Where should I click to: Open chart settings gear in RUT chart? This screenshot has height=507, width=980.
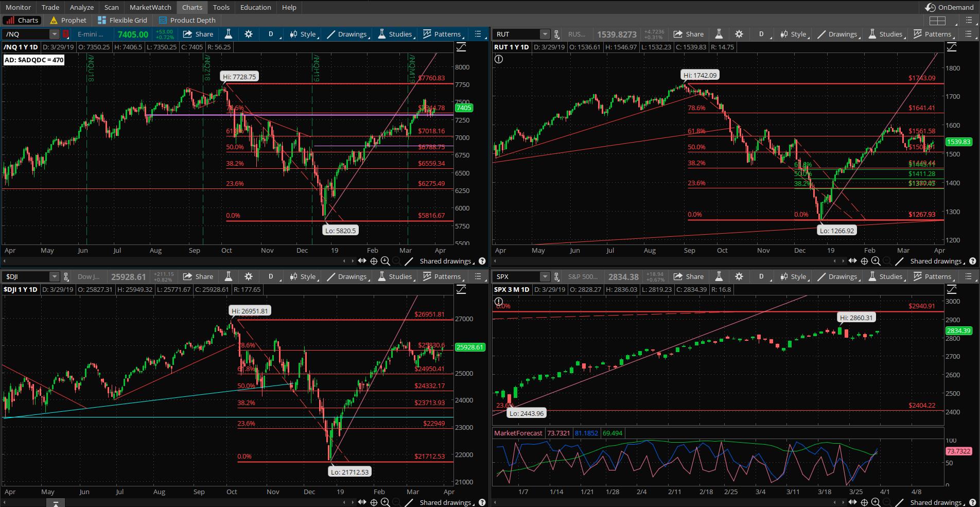[x=739, y=34]
